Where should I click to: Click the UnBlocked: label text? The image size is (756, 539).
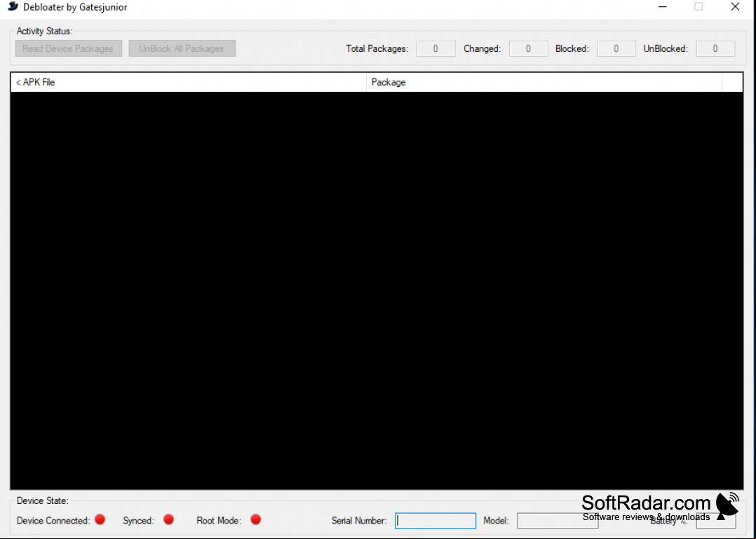tap(666, 48)
